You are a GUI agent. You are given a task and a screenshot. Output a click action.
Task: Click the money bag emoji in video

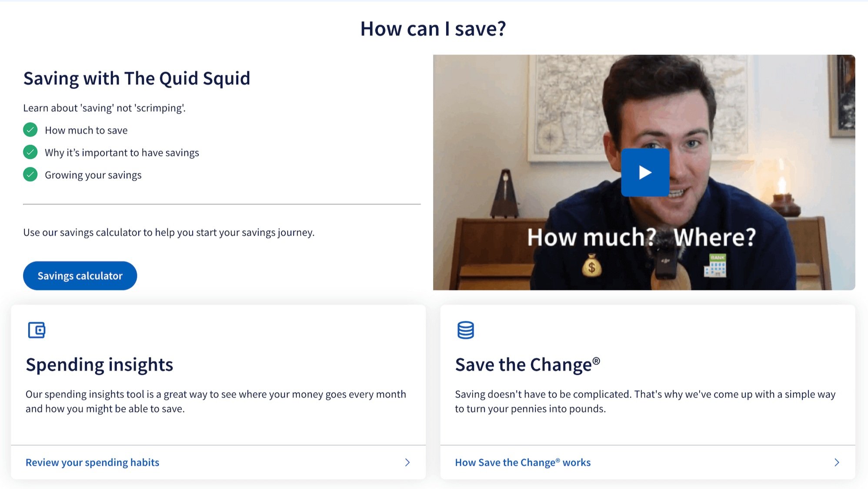[x=591, y=266]
